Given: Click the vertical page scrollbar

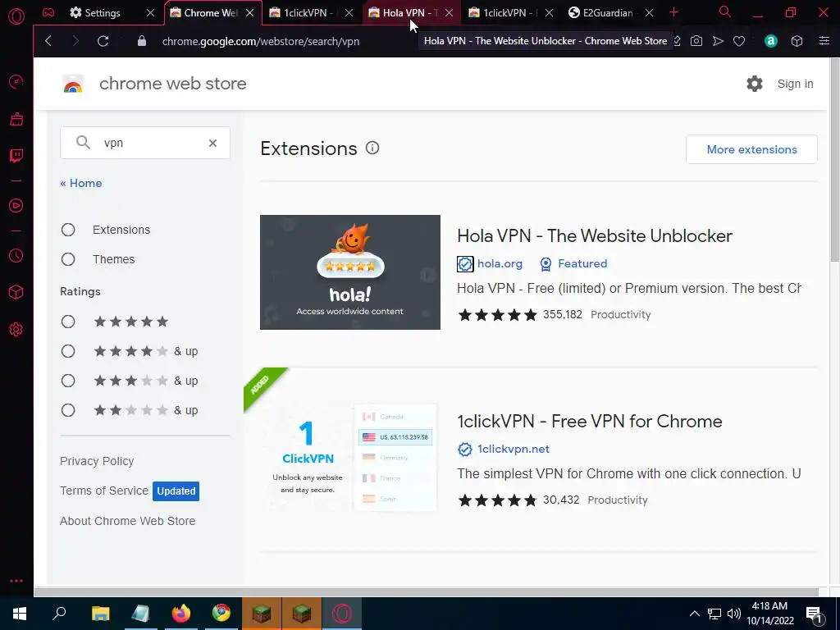Looking at the screenshot, I should 834,161.
